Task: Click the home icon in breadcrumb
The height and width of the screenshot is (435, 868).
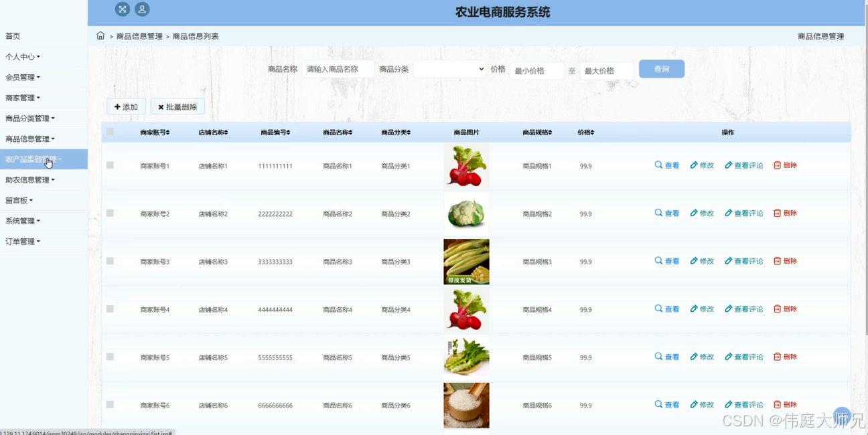Action: (100, 35)
